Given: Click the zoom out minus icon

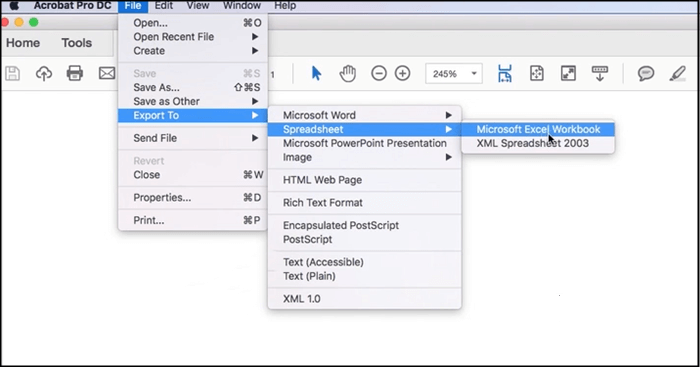Looking at the screenshot, I should (379, 73).
